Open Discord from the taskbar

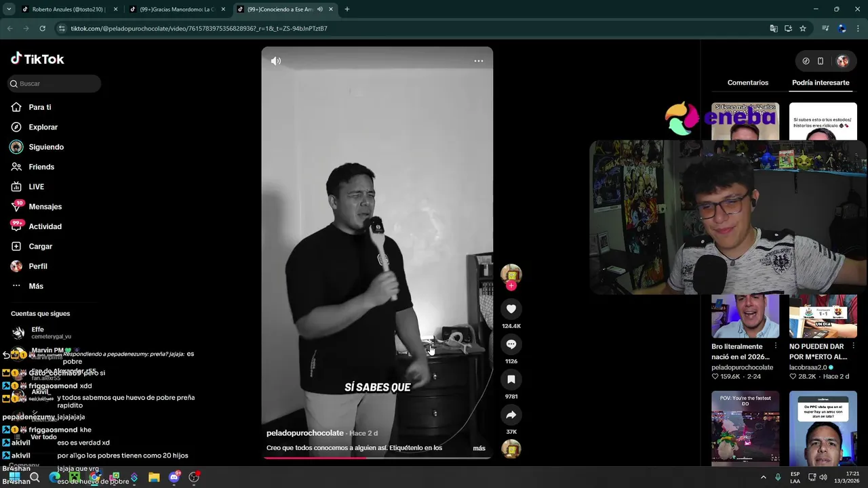(x=174, y=477)
